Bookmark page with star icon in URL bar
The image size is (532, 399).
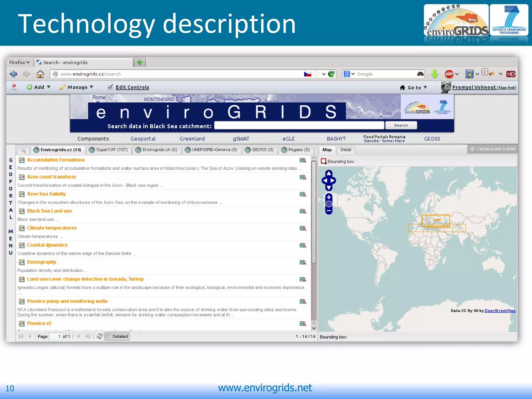click(x=316, y=74)
